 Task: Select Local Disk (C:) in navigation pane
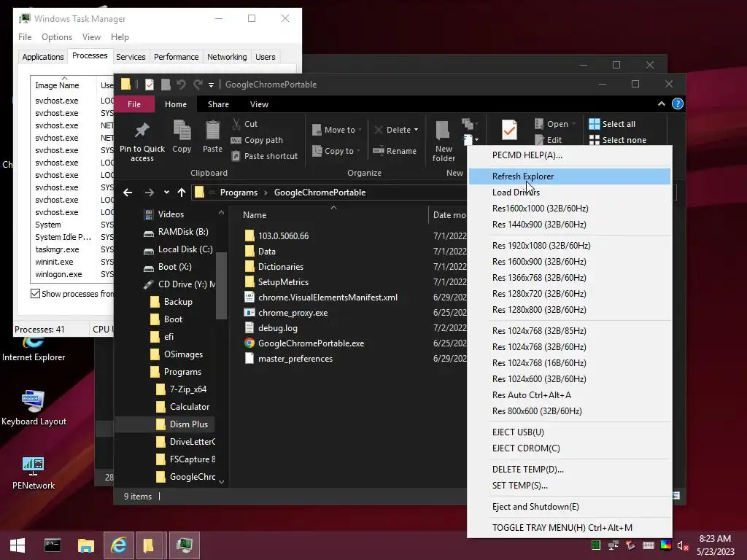click(178, 249)
